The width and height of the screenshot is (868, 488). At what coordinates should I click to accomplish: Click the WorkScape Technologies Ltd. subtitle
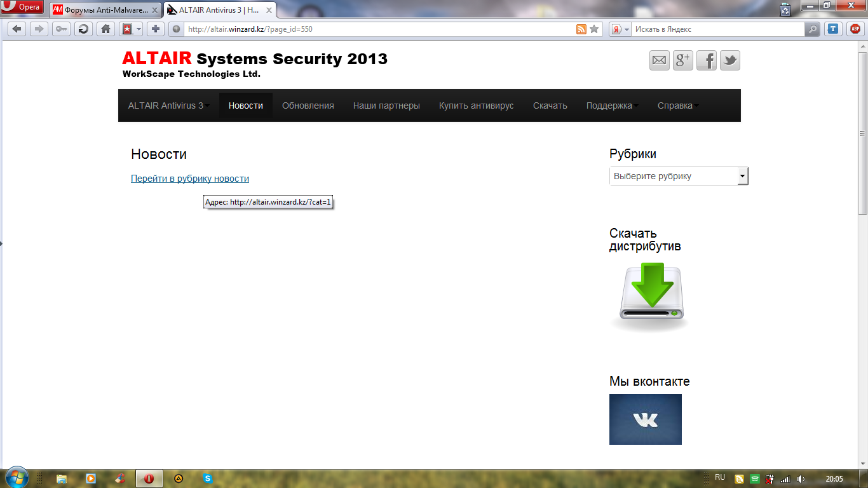tap(191, 74)
